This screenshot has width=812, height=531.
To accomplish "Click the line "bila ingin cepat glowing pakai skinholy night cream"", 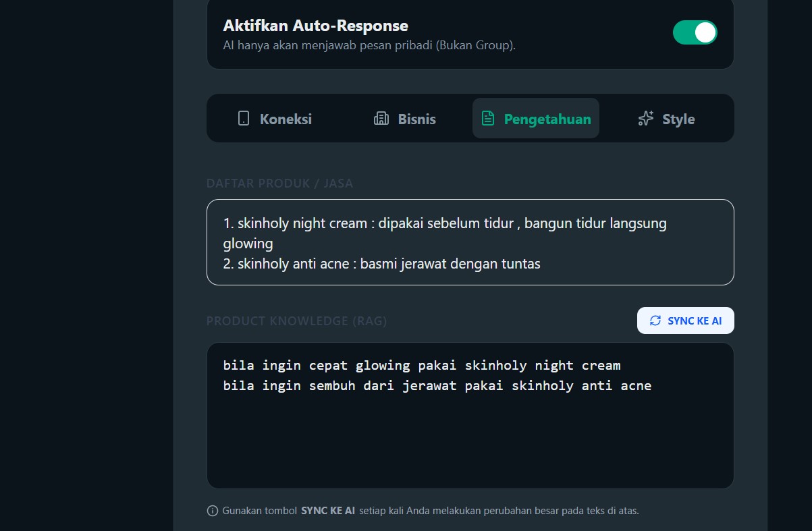I will coord(422,366).
